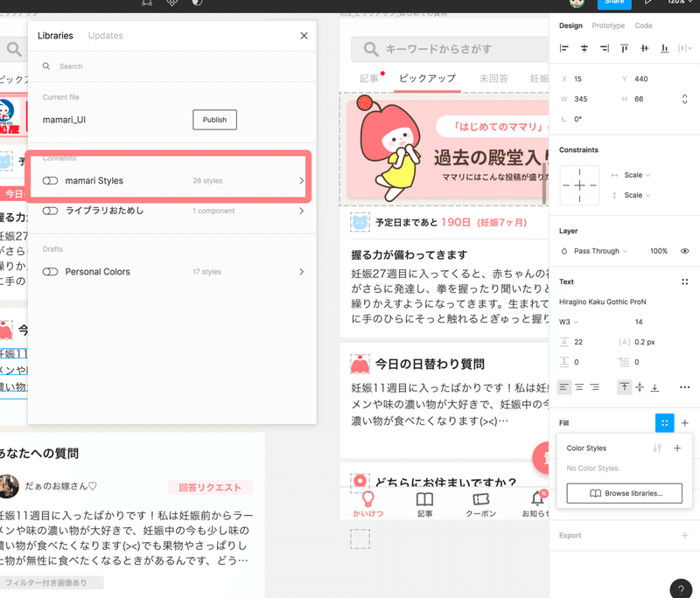Create a new color style

pyautogui.click(x=677, y=448)
